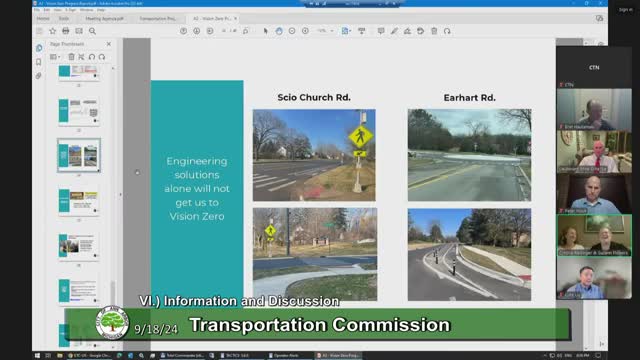This screenshot has width=640, height=360.
Task: Switch to Google Chrome taskbar window
Action: point(89,356)
